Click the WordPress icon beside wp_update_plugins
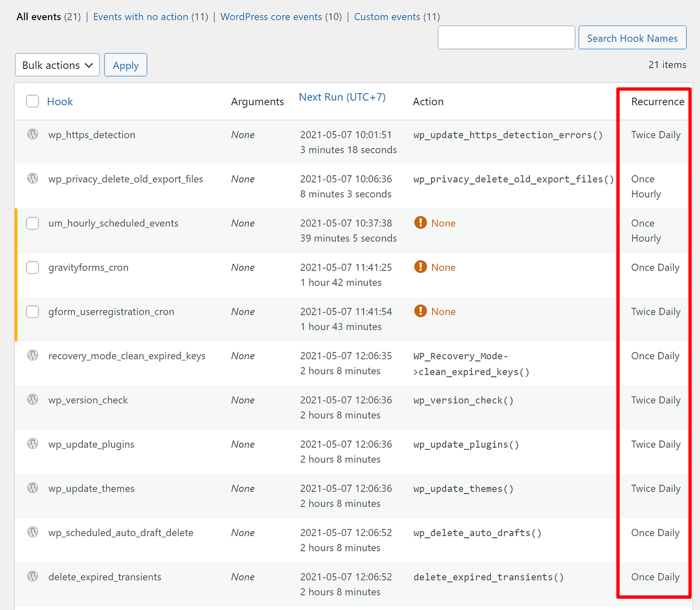 pyautogui.click(x=32, y=443)
